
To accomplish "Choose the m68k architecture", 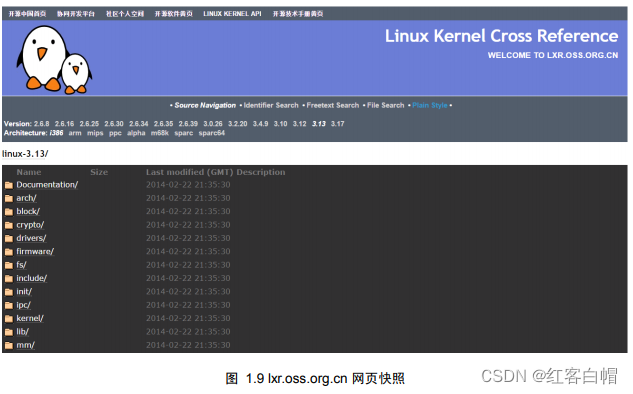I will point(160,133).
